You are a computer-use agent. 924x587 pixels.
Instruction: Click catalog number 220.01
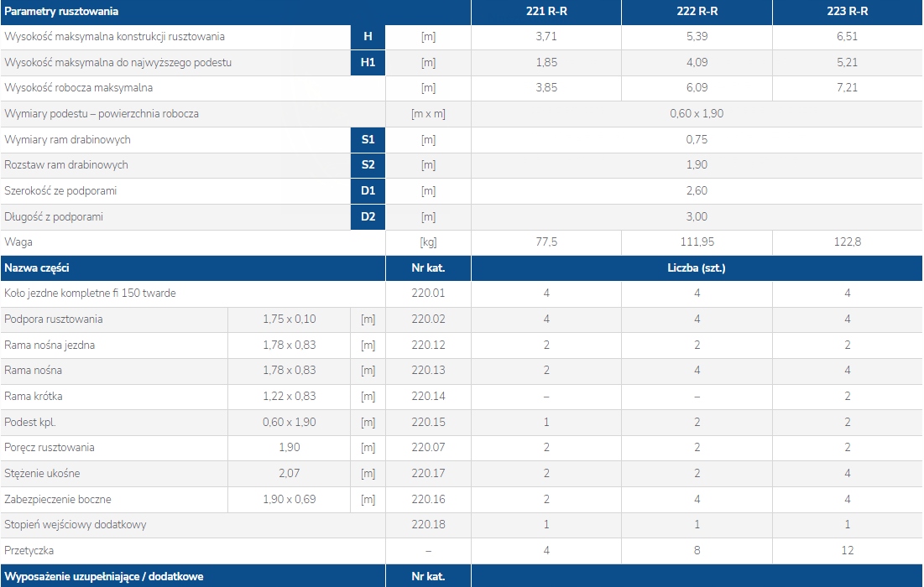tap(428, 293)
